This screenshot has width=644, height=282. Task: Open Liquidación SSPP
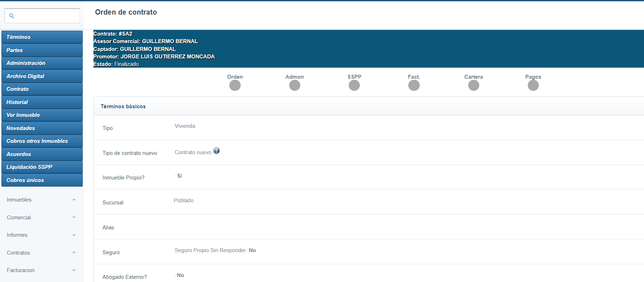point(42,167)
